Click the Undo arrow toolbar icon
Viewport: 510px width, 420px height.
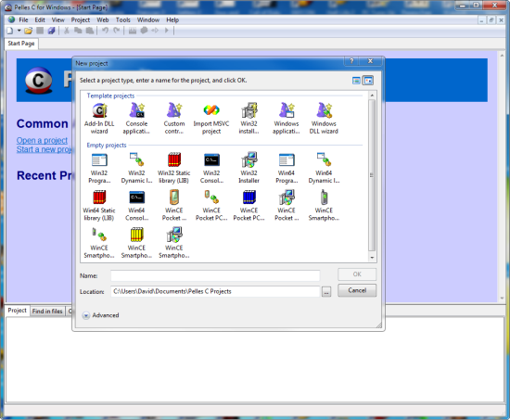(105, 31)
